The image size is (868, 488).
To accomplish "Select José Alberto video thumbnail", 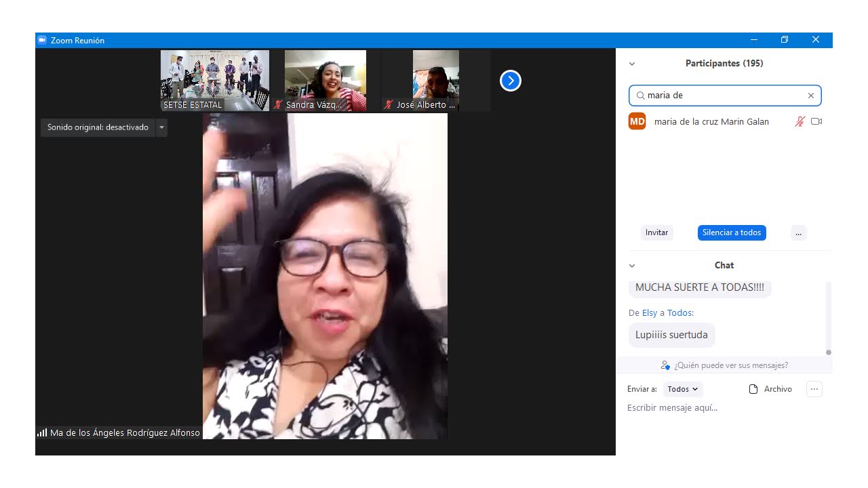I will 436,81.
